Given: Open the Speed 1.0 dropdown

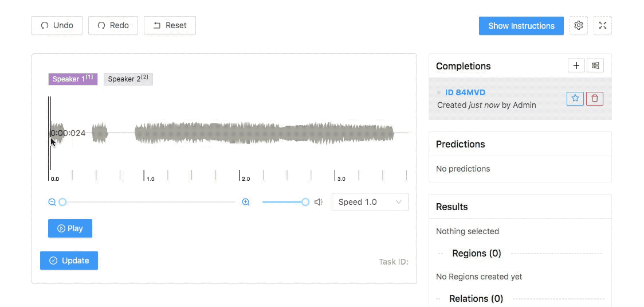Looking at the screenshot, I should point(370,202).
